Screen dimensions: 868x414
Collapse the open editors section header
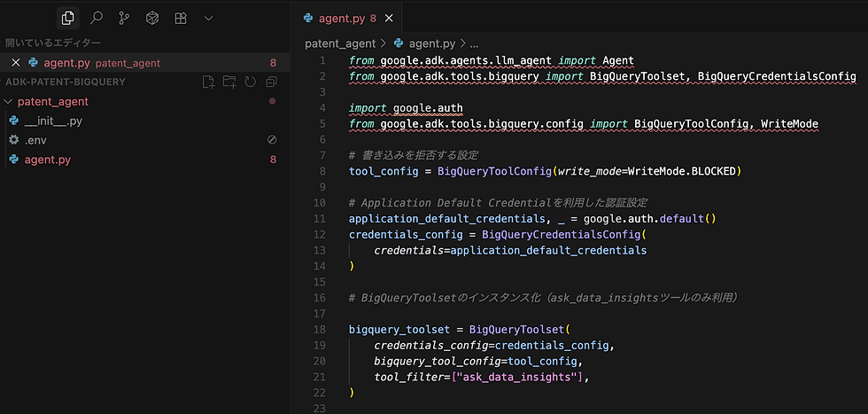coord(52,43)
